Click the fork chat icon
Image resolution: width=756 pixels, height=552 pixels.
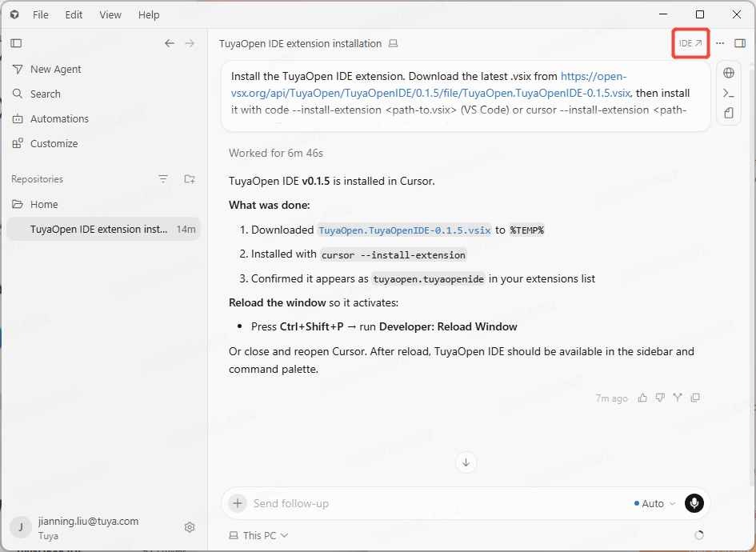coord(678,398)
